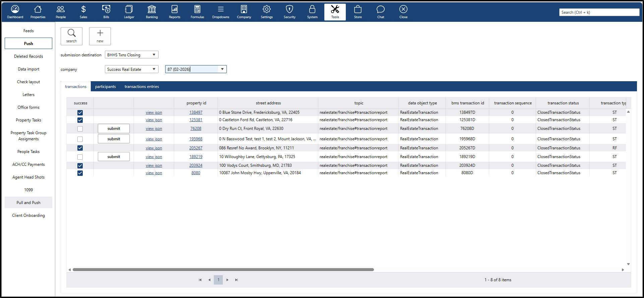This screenshot has height=298, width=644.
Task: Open view json link for property 8080
Action: (154, 173)
